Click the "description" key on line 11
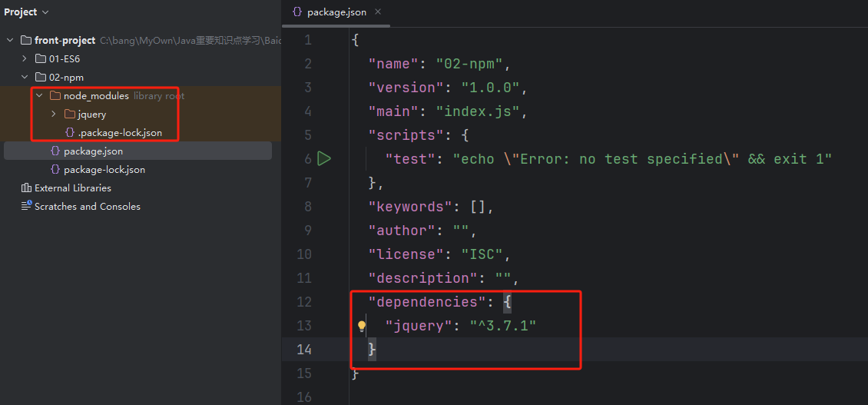 pyautogui.click(x=423, y=278)
